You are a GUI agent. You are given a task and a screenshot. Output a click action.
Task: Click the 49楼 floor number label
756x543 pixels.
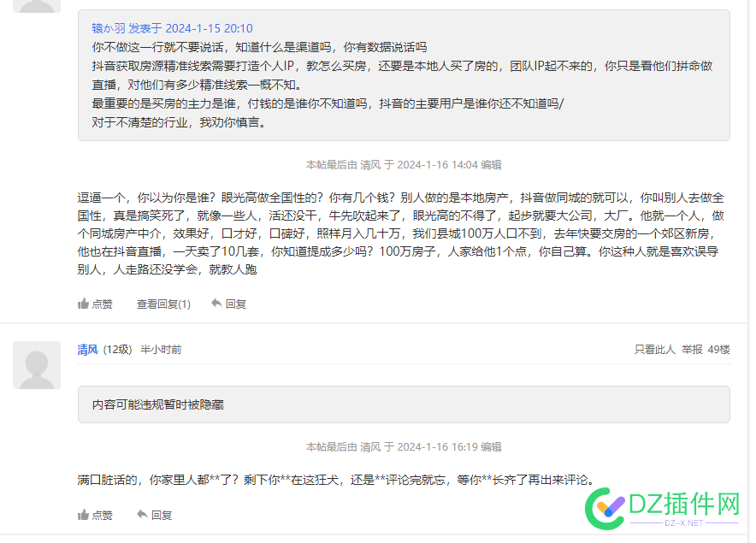[x=717, y=349]
